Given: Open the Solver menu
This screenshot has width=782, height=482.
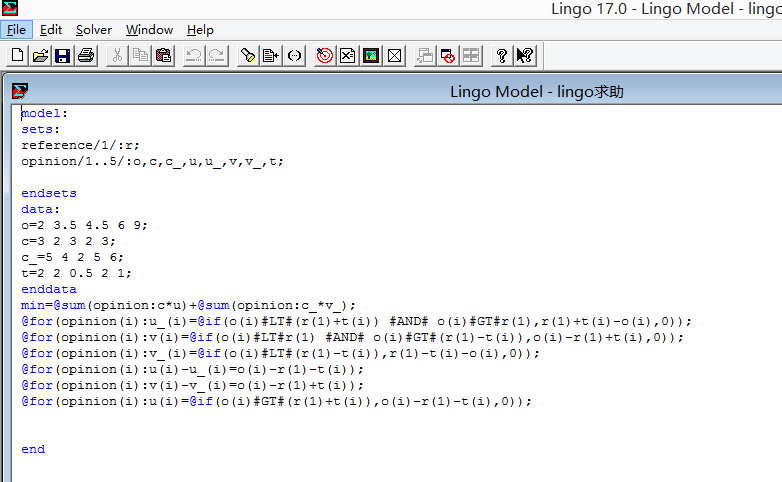Looking at the screenshot, I should pos(94,30).
